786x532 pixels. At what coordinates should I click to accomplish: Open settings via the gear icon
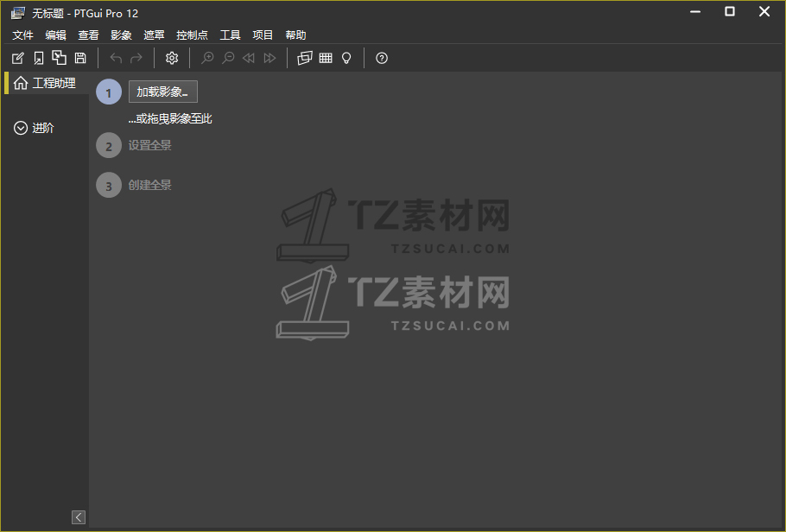coord(172,58)
